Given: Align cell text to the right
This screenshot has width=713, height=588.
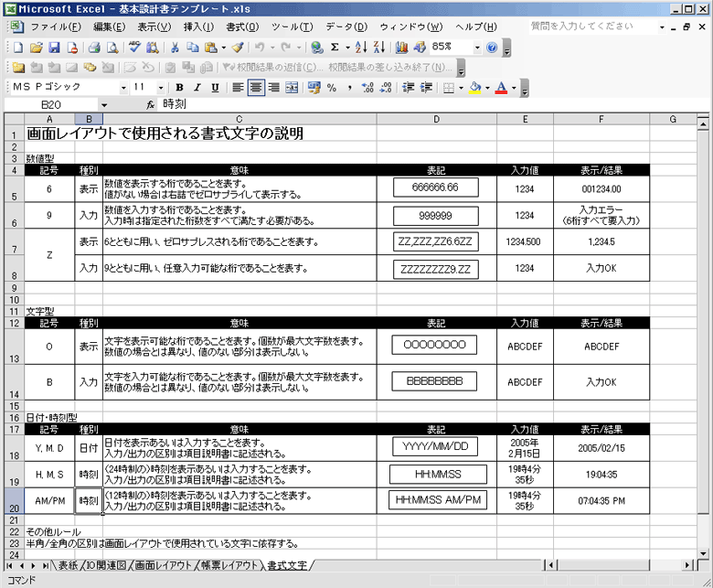Looking at the screenshot, I should [x=273, y=87].
